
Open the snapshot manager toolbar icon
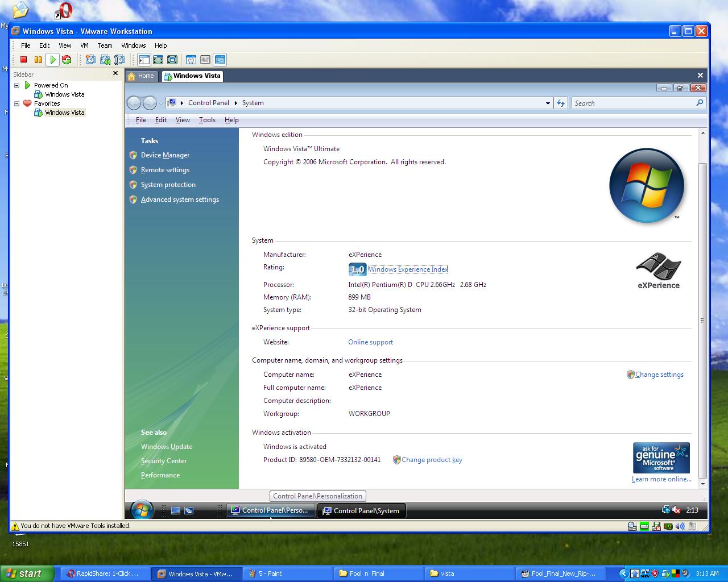(x=119, y=60)
